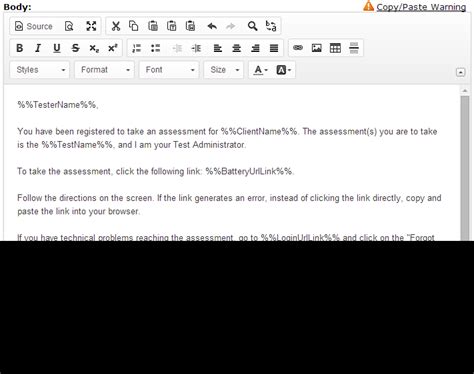
Task: Click the scrollbar up arrow
Action: click(x=465, y=90)
